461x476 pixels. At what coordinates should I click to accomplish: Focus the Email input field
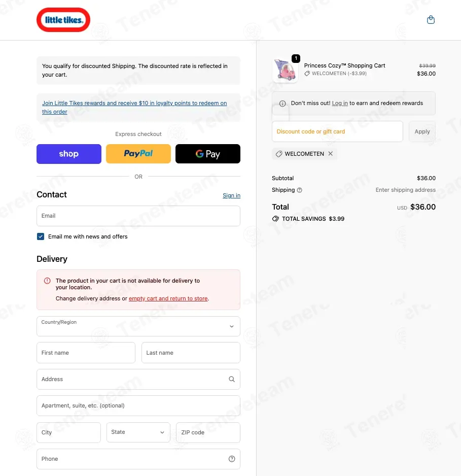click(138, 216)
